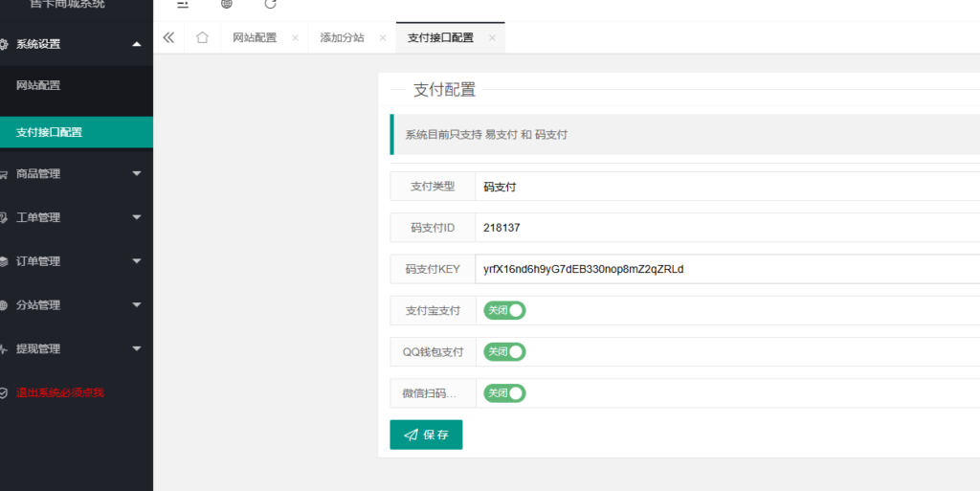The width and height of the screenshot is (980, 491).
Task: Click the 保存 save button
Action: [x=426, y=435]
